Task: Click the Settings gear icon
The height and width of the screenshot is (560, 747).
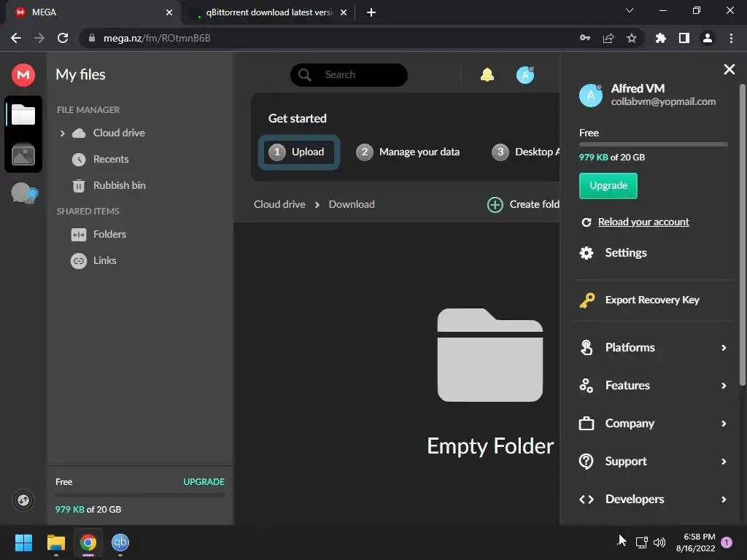Action: pyautogui.click(x=587, y=253)
